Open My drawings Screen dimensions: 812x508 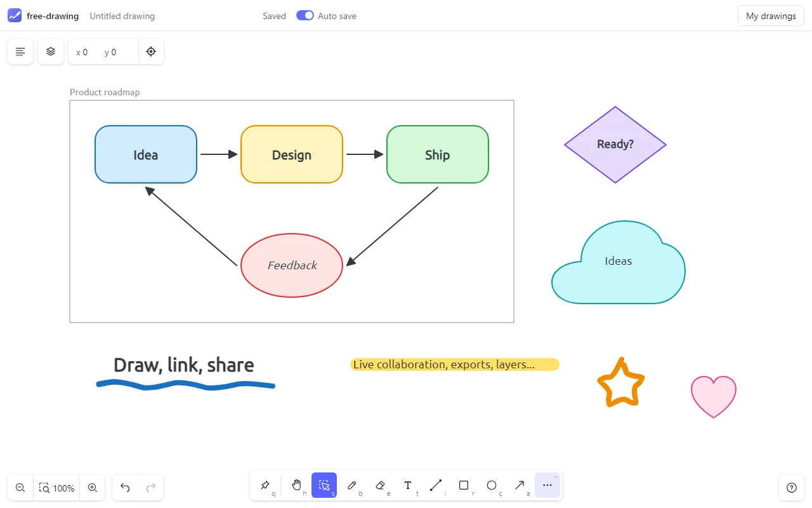771,16
